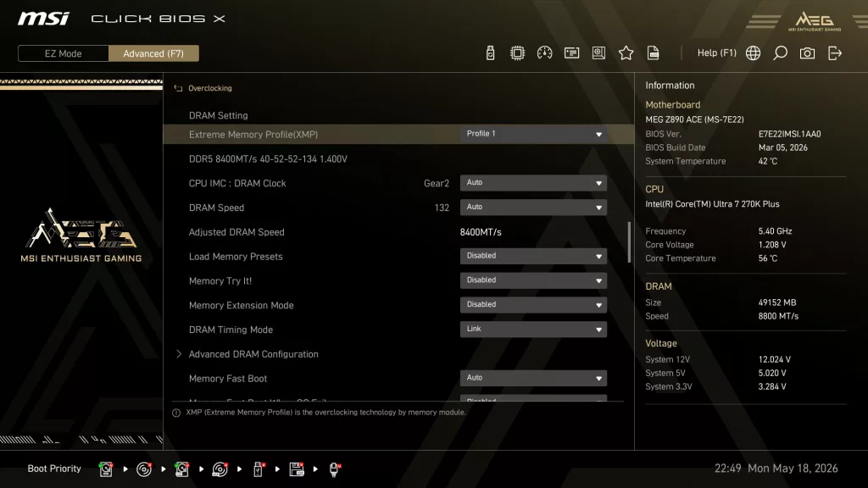868x488 pixels.
Task: Open Help (F1)
Action: pos(716,53)
